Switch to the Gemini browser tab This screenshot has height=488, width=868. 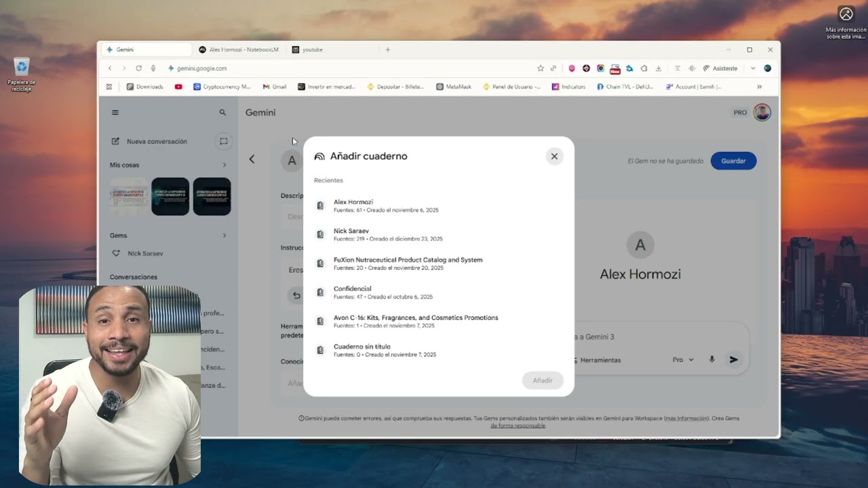point(146,49)
